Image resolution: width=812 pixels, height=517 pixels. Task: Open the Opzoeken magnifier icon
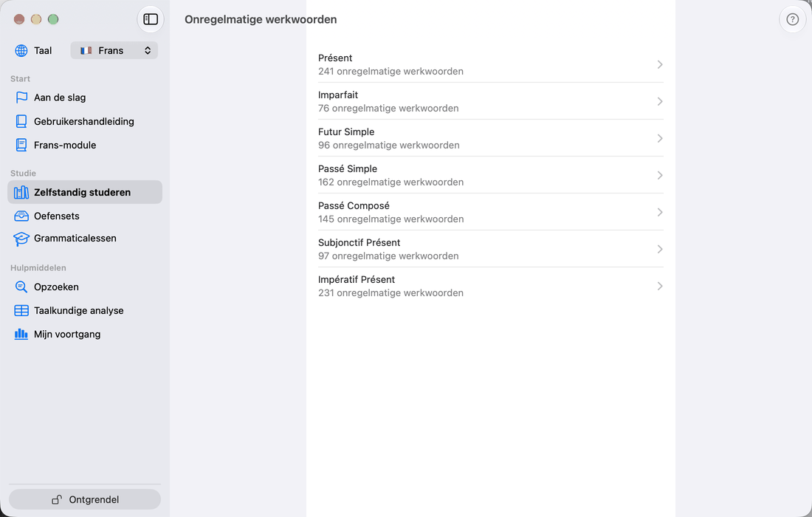pyautogui.click(x=21, y=287)
